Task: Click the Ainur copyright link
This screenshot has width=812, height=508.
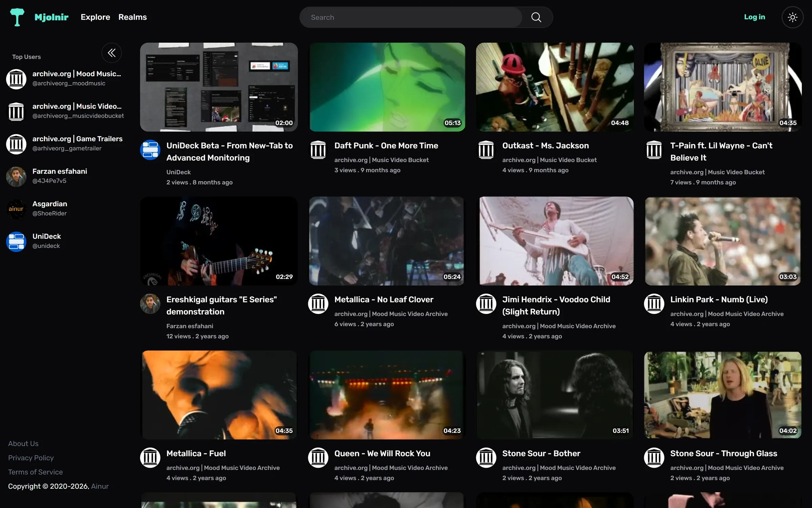Action: (100, 486)
